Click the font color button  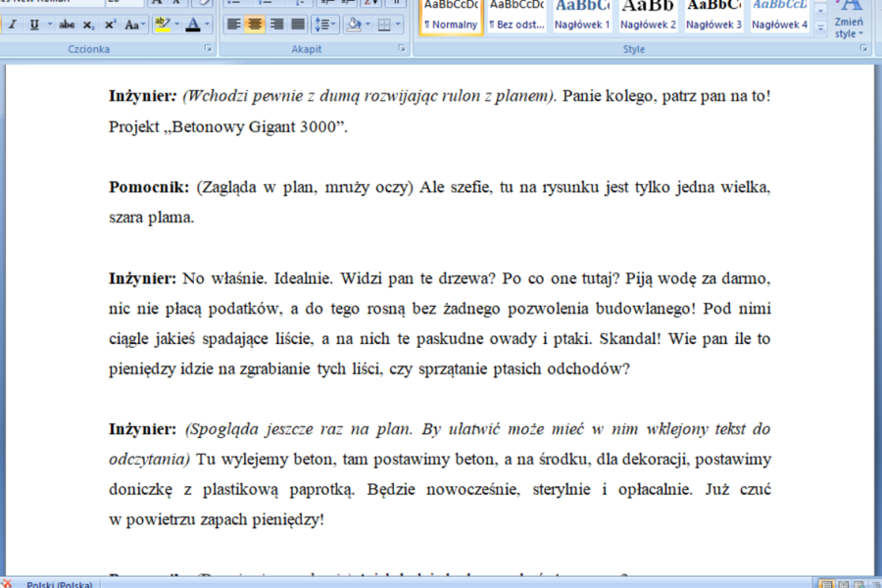[x=193, y=24]
